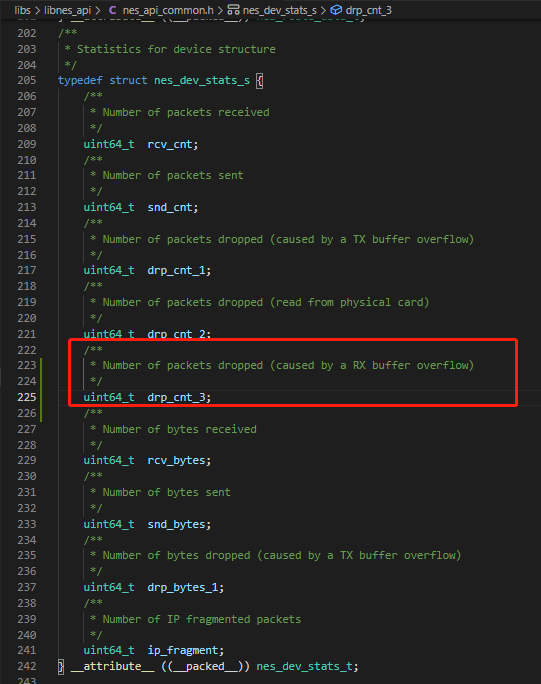The height and width of the screenshot is (684, 541).
Task: Click line number 205 in gutter
Action: 27,80
